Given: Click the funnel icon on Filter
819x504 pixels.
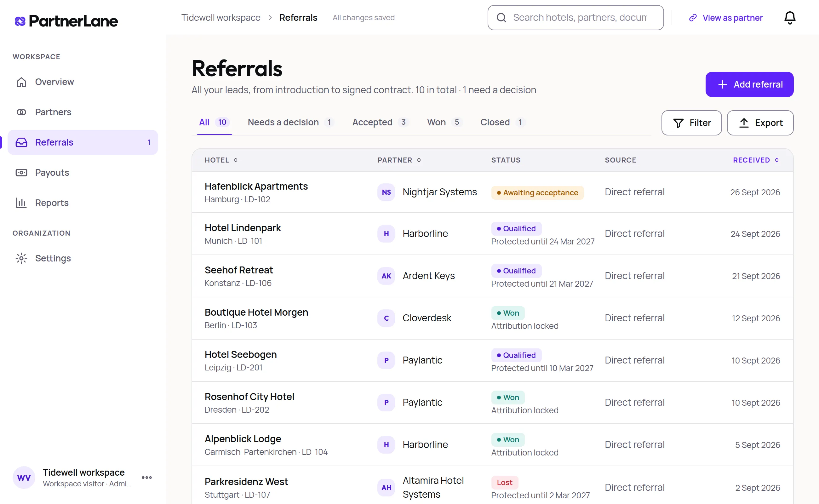Looking at the screenshot, I should [x=678, y=123].
